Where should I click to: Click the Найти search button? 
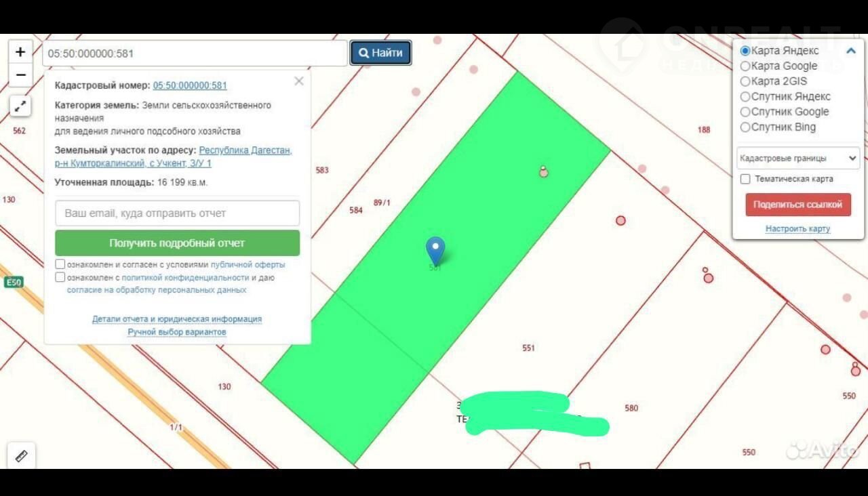pos(380,53)
